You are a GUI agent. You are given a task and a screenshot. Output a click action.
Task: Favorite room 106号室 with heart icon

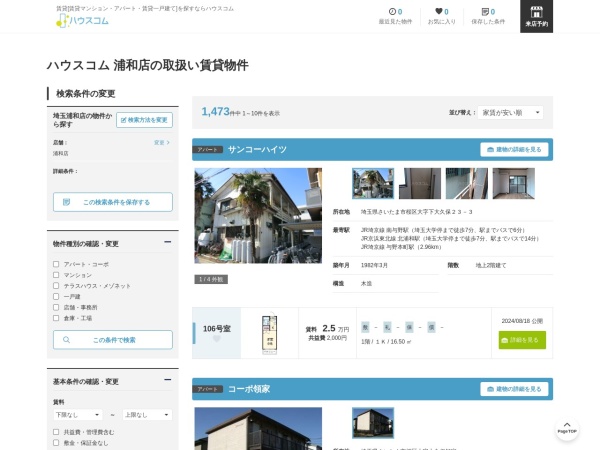click(x=217, y=339)
